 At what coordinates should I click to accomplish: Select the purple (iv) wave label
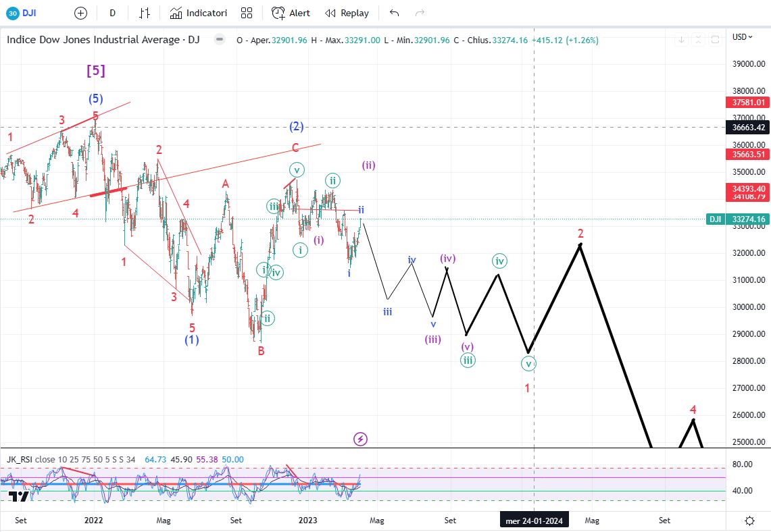click(447, 259)
